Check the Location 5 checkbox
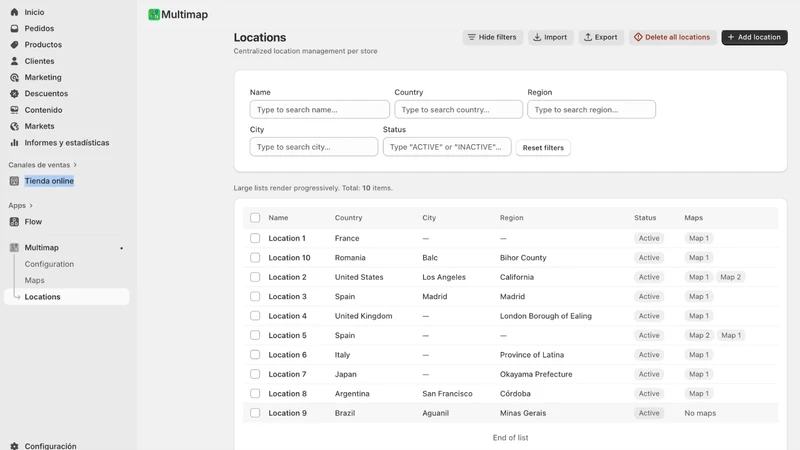Viewport: 800px width, 450px height. click(x=255, y=335)
